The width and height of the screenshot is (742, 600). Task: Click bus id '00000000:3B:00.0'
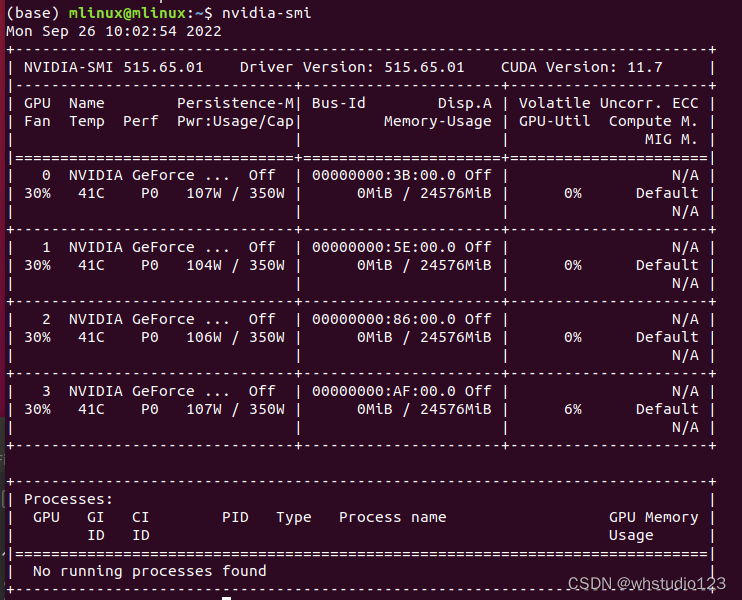pos(384,175)
